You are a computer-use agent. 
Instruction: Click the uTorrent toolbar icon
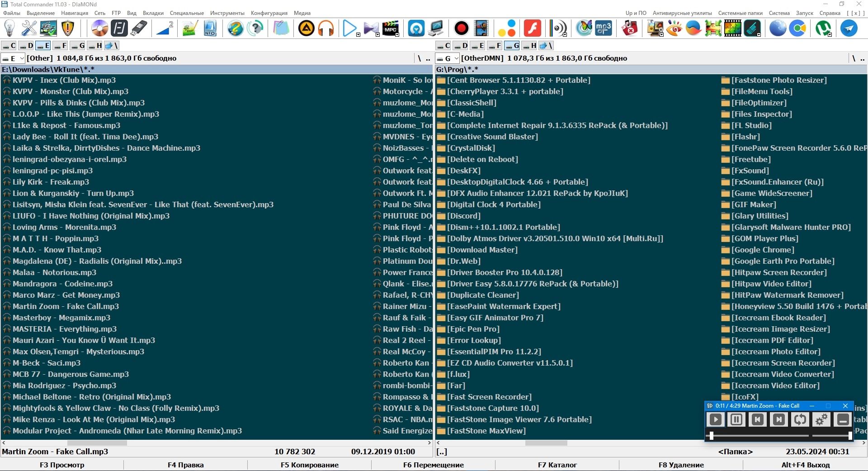[823, 29]
